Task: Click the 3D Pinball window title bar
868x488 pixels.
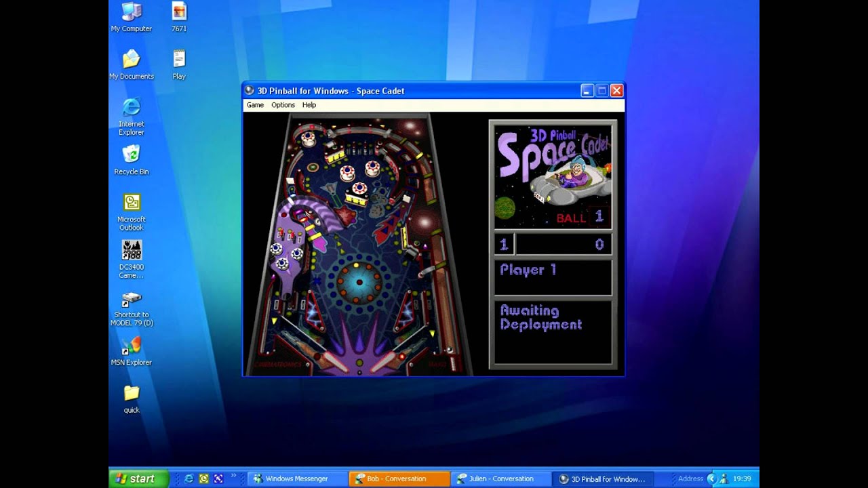Action: point(434,91)
